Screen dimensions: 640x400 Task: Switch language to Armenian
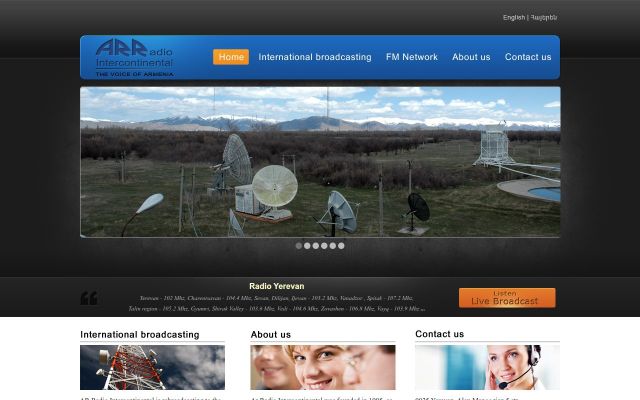544,18
